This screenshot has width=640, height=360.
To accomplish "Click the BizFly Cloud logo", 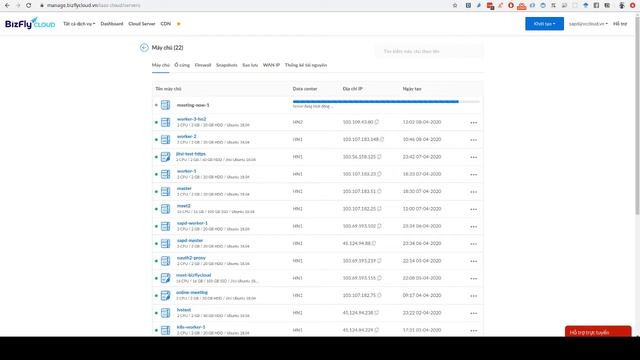I will tap(30, 24).
